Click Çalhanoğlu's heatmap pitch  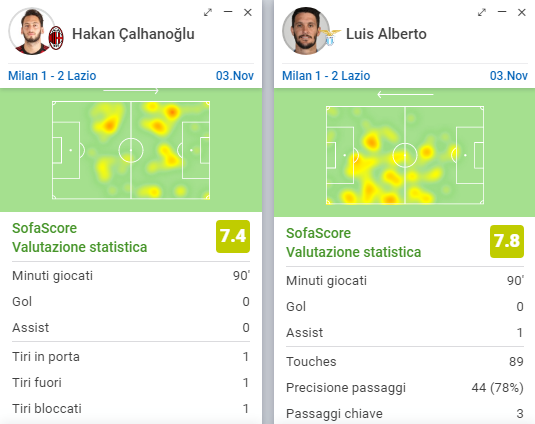131,150
